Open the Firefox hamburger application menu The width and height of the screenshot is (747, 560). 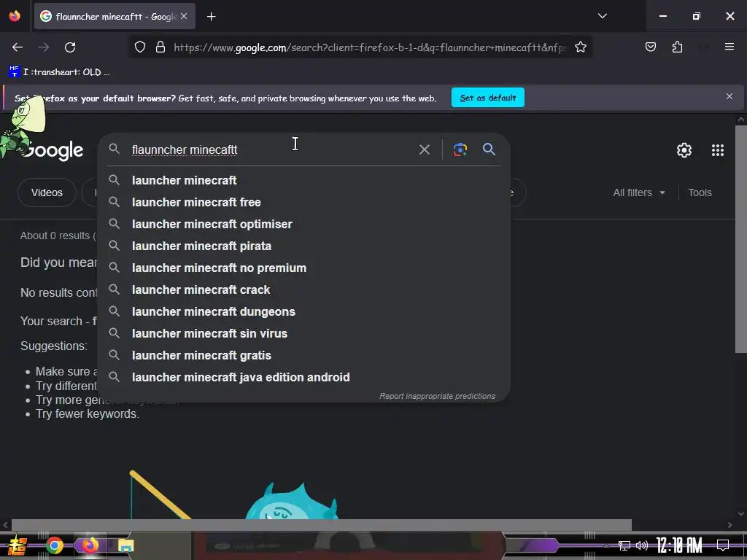pos(729,47)
